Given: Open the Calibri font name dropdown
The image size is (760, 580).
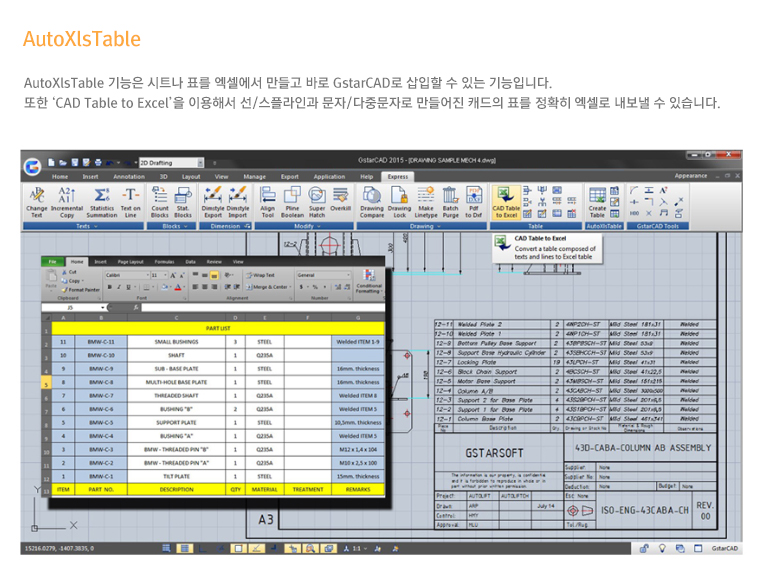Looking at the screenshot, I should point(126,274).
